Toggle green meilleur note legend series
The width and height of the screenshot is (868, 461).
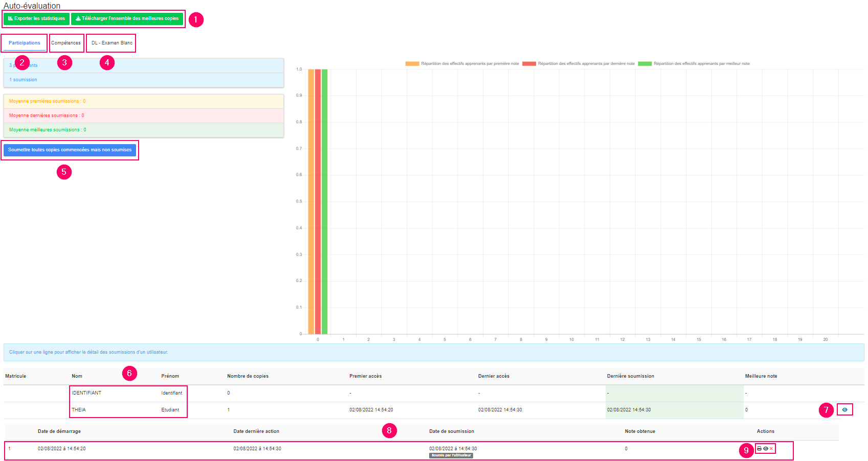coord(644,64)
